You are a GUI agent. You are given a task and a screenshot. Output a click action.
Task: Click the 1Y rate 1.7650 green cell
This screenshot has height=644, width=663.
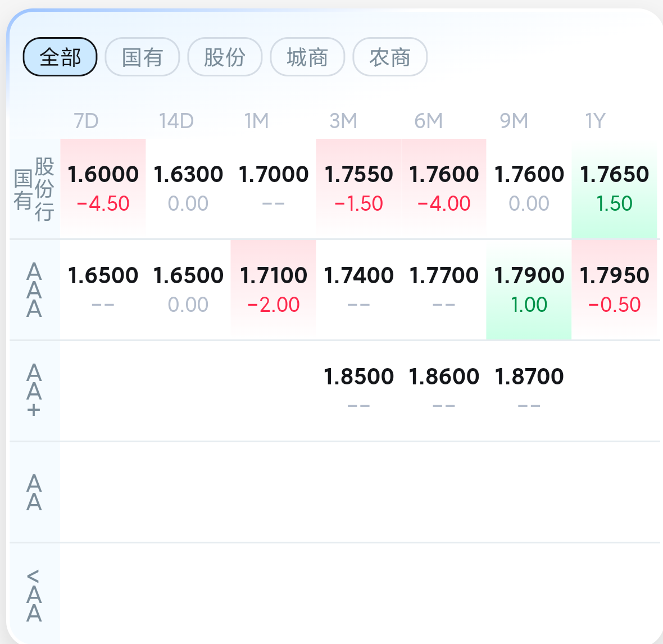pyautogui.click(x=614, y=188)
